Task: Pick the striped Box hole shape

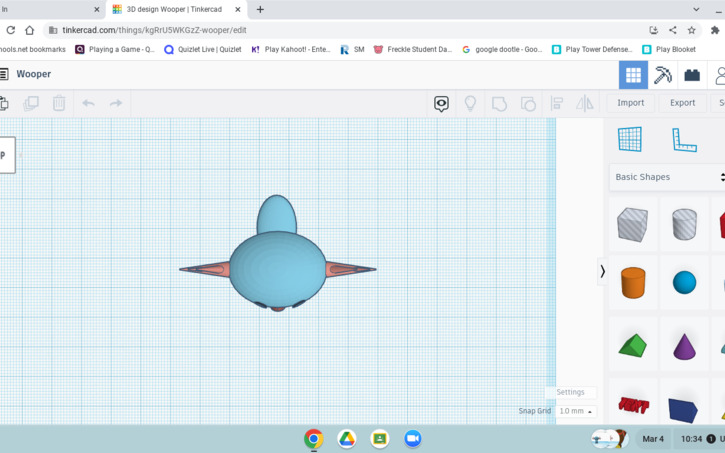Action: [x=633, y=224]
